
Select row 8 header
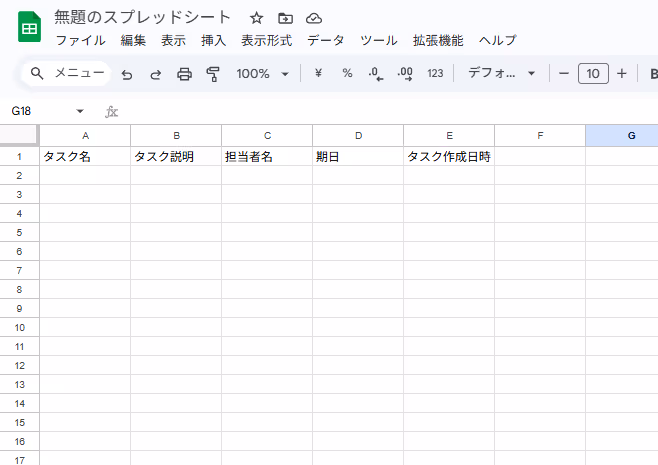19,290
